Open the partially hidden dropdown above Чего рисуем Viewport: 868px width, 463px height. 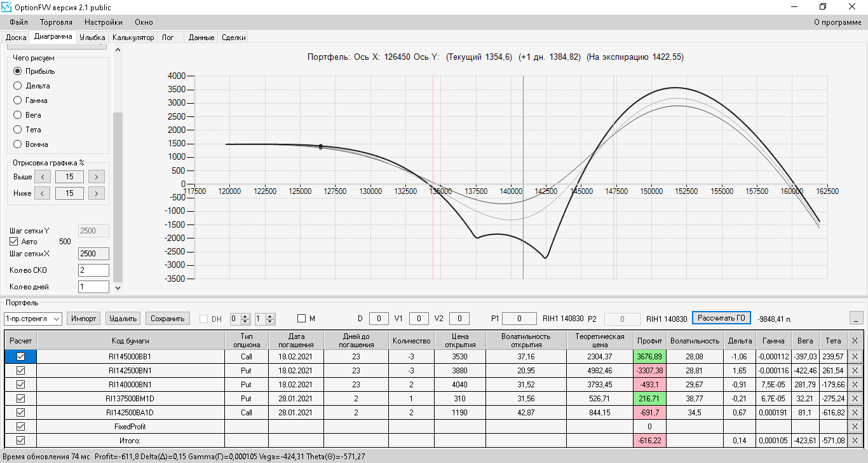pyautogui.click(x=57, y=46)
